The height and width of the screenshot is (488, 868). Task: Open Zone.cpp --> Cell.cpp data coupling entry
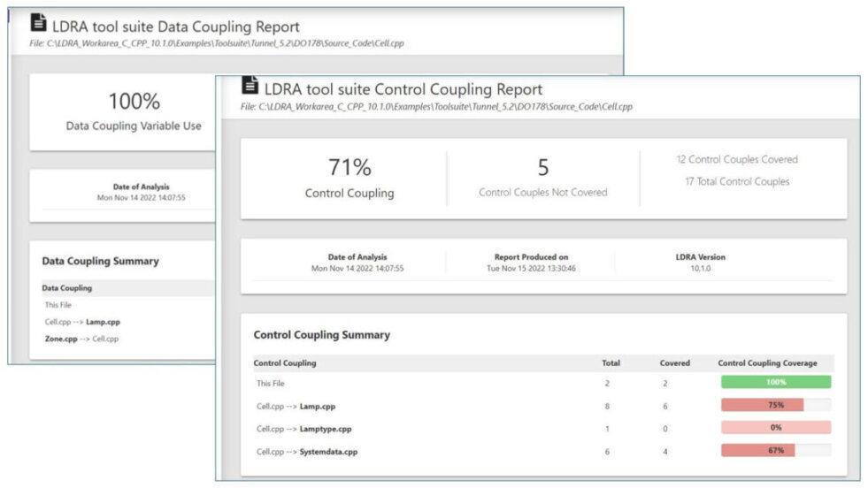[x=81, y=339]
